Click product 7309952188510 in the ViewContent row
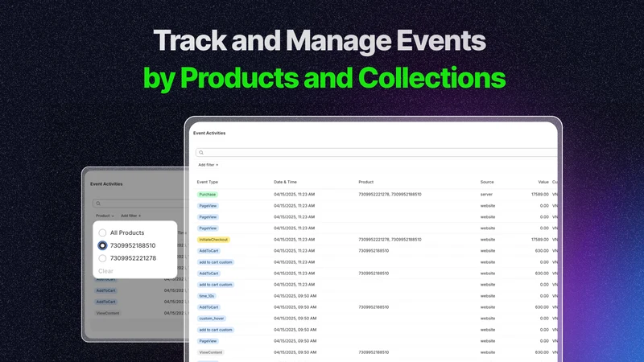Image resolution: width=644 pixels, height=362 pixels. pyautogui.click(x=374, y=352)
